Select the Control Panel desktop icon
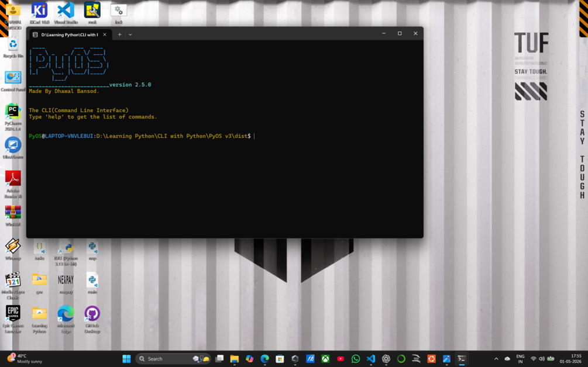 click(x=13, y=81)
